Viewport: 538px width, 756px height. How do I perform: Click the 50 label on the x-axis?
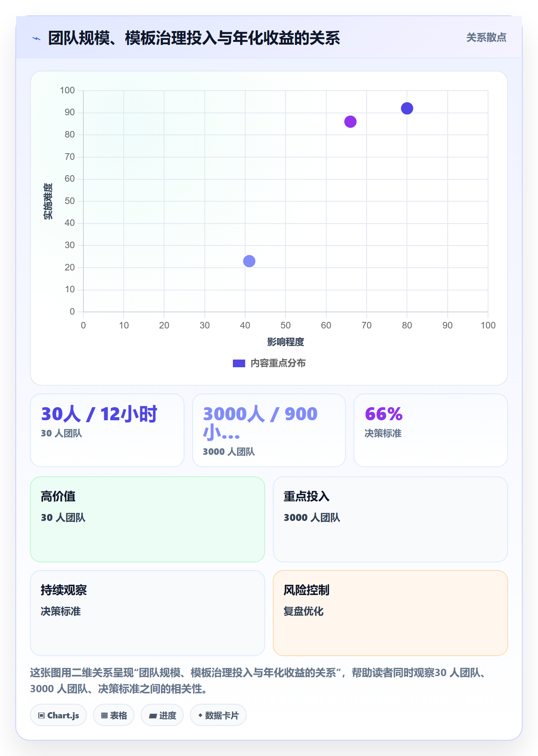(286, 325)
